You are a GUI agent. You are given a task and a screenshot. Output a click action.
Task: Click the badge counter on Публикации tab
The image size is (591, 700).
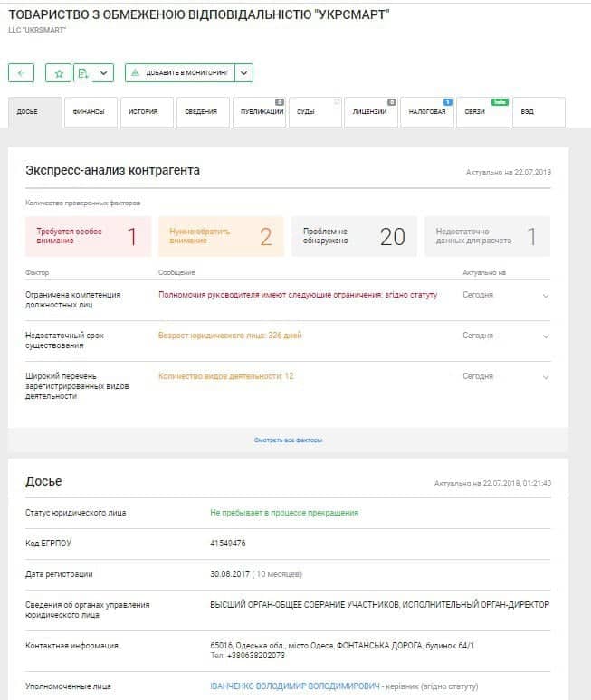click(x=279, y=102)
